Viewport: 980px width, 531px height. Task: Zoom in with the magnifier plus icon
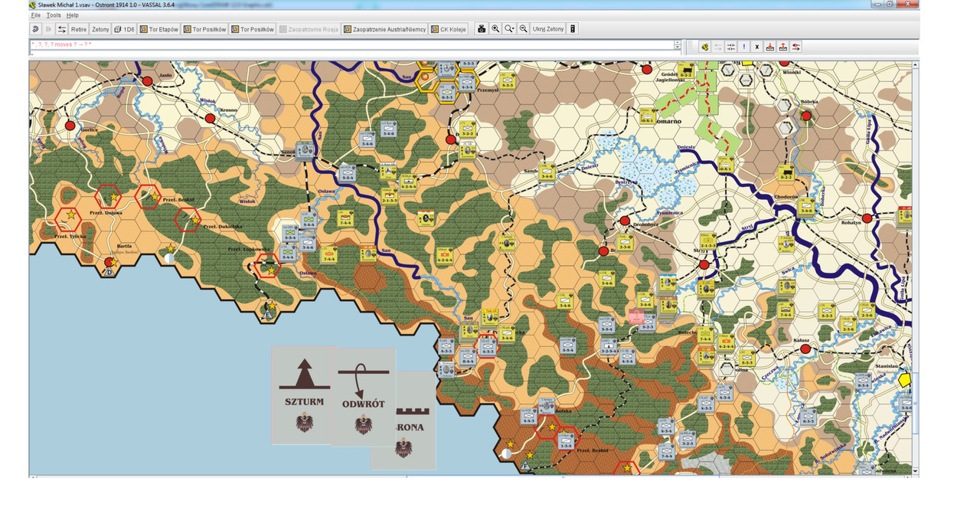(x=495, y=29)
